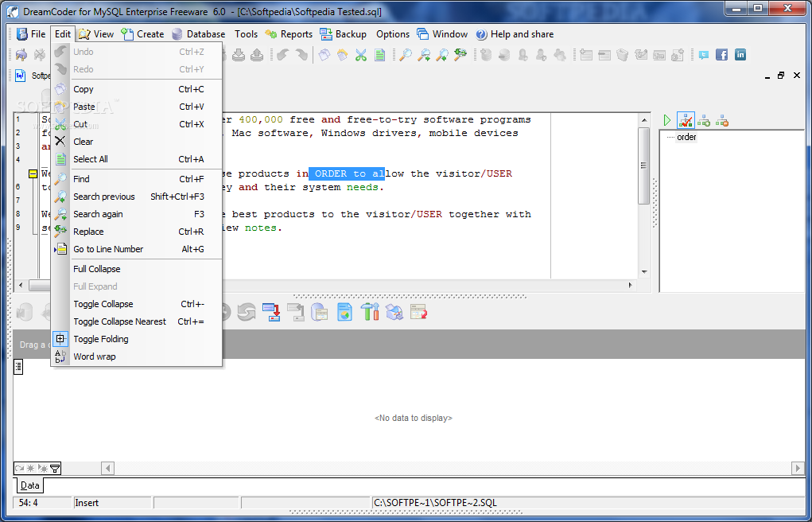The width and height of the screenshot is (812, 522).
Task: Click the download-tray import toolbar icon
Action: [239, 54]
